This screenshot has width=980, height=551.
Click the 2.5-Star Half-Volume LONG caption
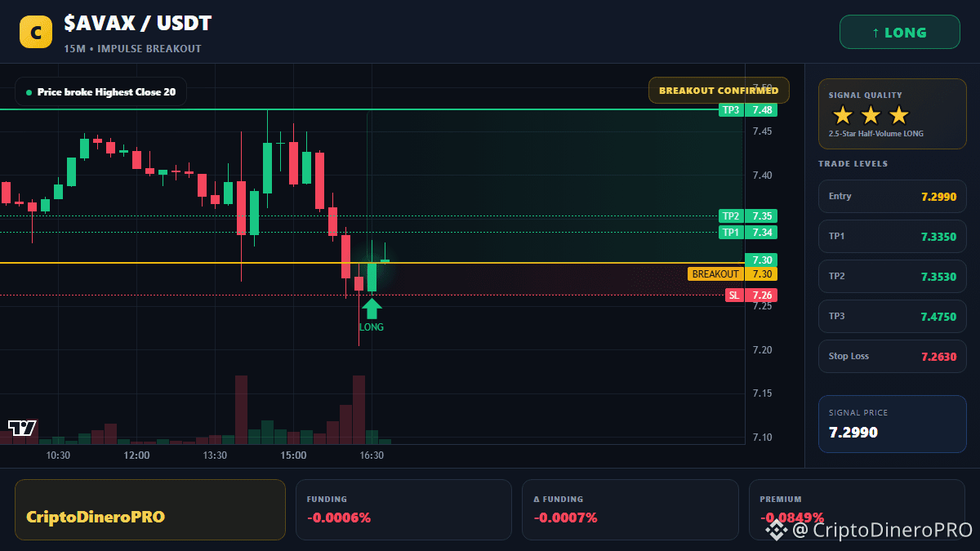point(876,134)
